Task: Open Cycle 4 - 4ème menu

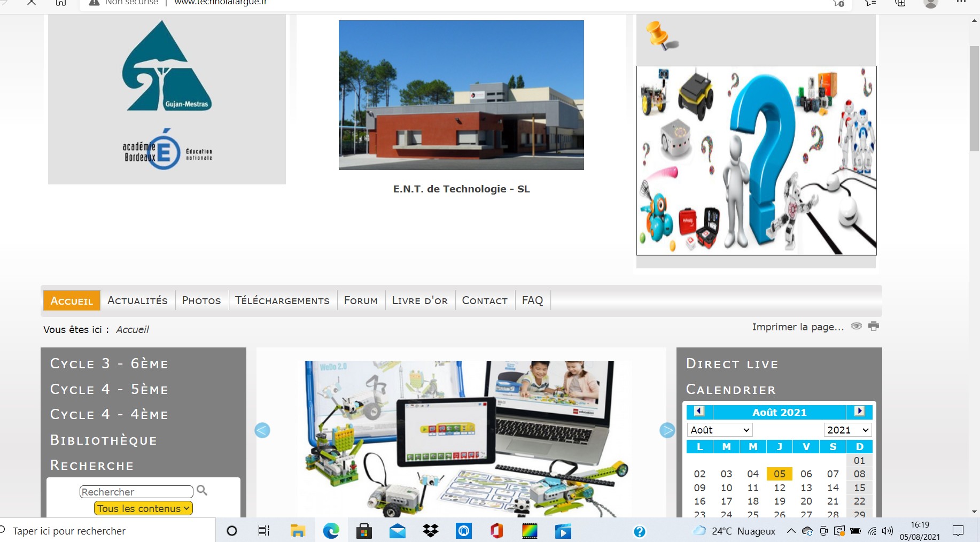Action: 110,414
